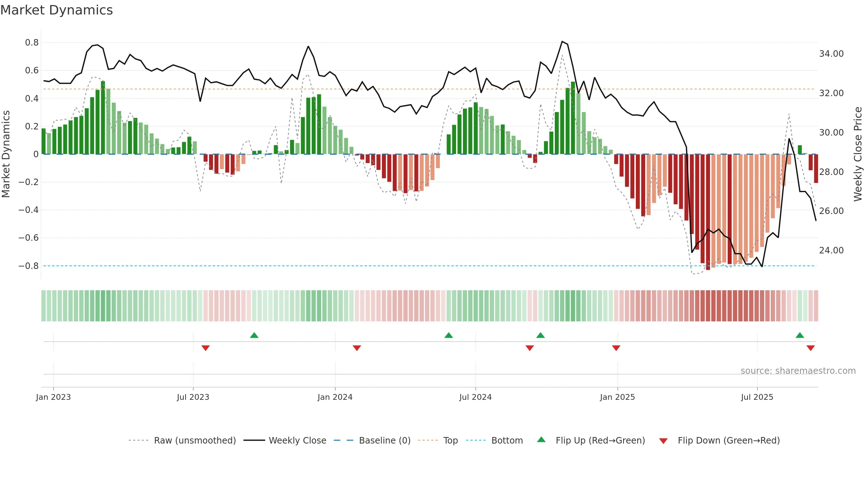Screen dimensions: 868x488
Task: Click the flip-up marker near late September 2024
Action: [x=540, y=335]
